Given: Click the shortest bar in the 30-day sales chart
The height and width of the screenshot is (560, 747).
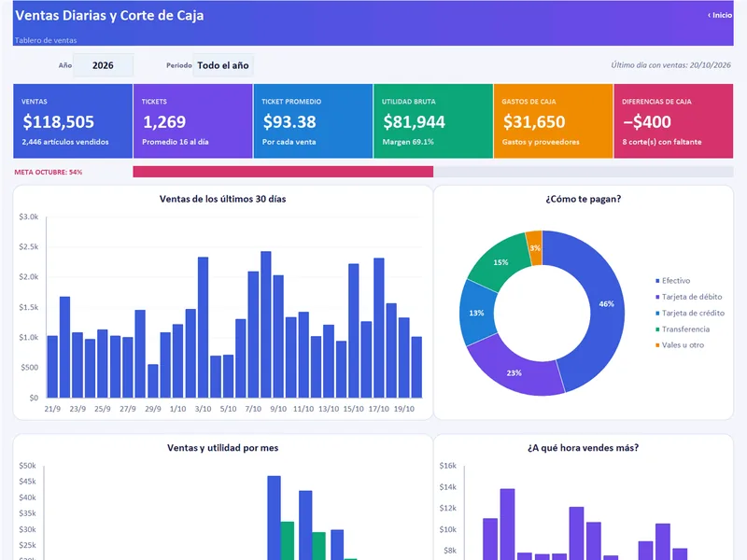Looking at the screenshot, I should pos(153,381).
